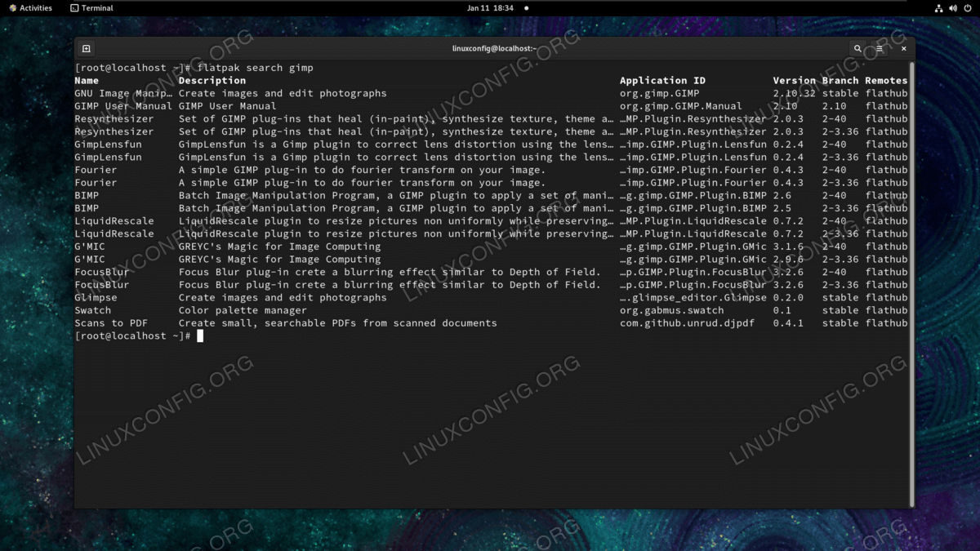Open the Terminal app menu in top bar

pos(91,8)
